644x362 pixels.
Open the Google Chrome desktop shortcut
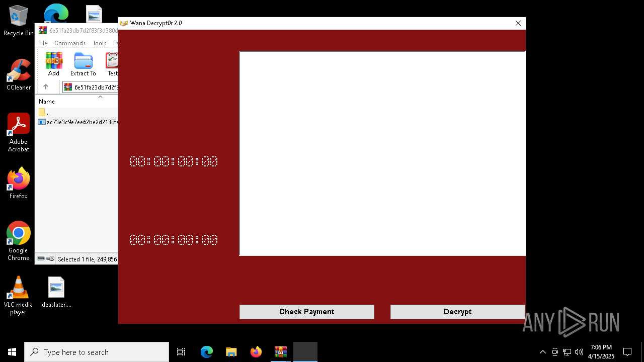(x=19, y=241)
